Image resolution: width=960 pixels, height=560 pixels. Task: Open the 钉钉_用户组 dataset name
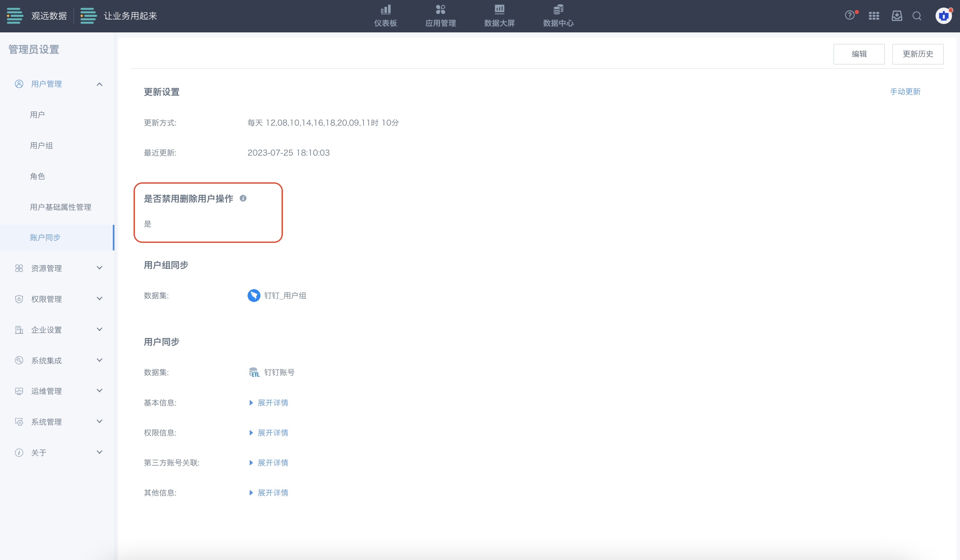285,296
